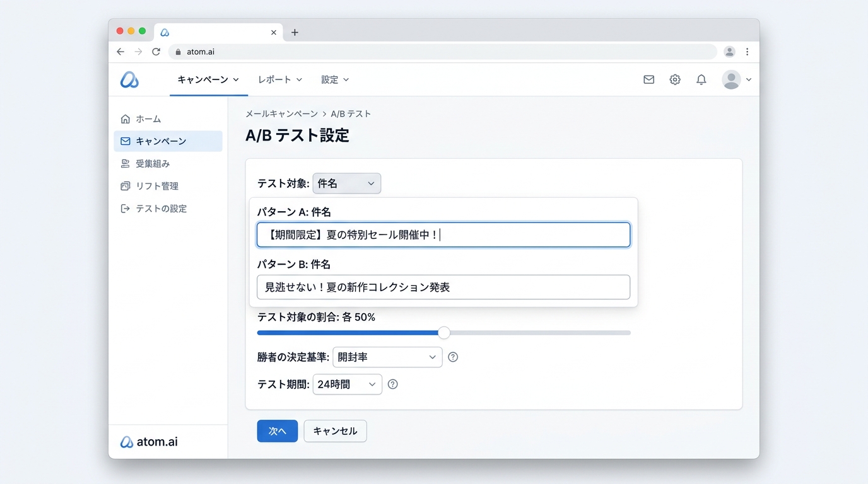Reload the page with browser refresh icon
The image size is (868, 484).
click(x=156, y=52)
